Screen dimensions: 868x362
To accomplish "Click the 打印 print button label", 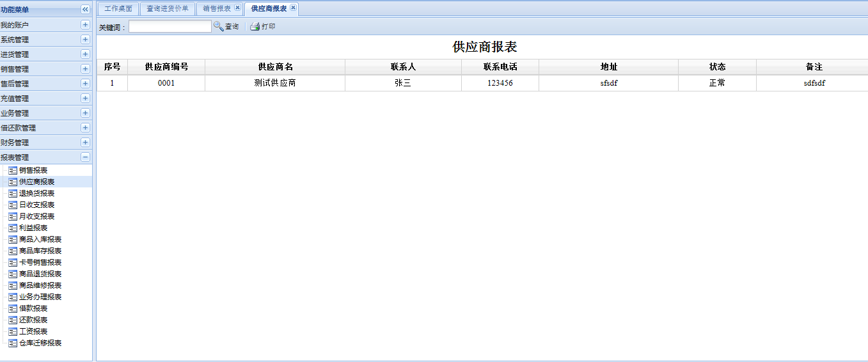I will pyautogui.click(x=268, y=27).
